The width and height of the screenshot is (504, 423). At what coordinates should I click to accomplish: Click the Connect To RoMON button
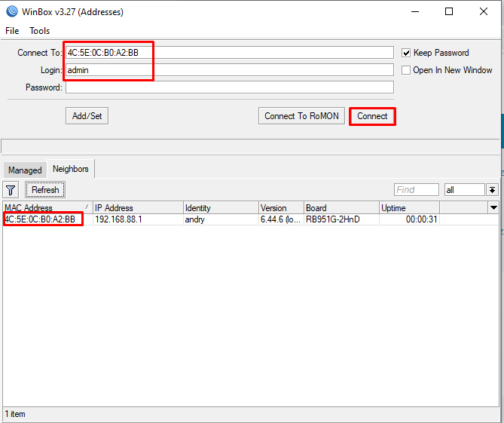coord(301,116)
